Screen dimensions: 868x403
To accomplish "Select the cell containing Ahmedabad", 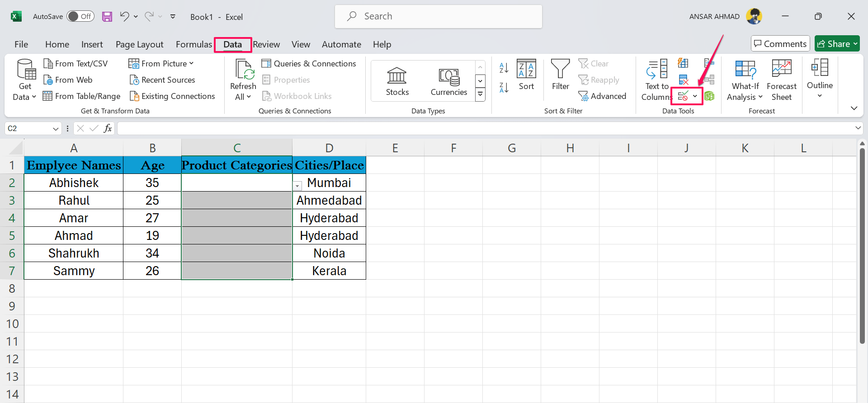I will click(329, 200).
